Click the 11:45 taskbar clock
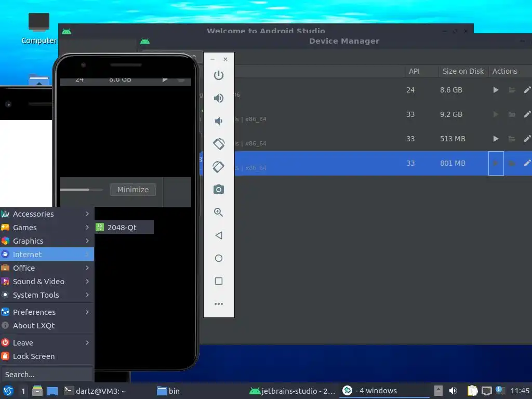The height and width of the screenshot is (399, 532). (520, 391)
